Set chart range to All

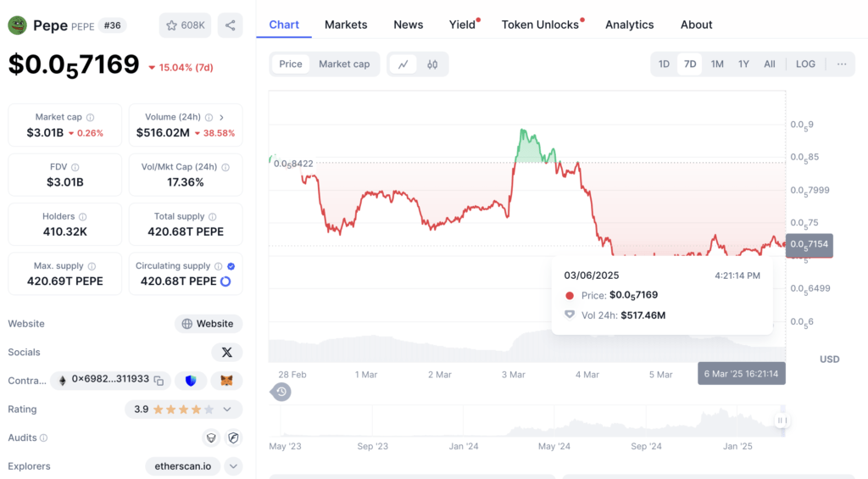[x=770, y=64]
